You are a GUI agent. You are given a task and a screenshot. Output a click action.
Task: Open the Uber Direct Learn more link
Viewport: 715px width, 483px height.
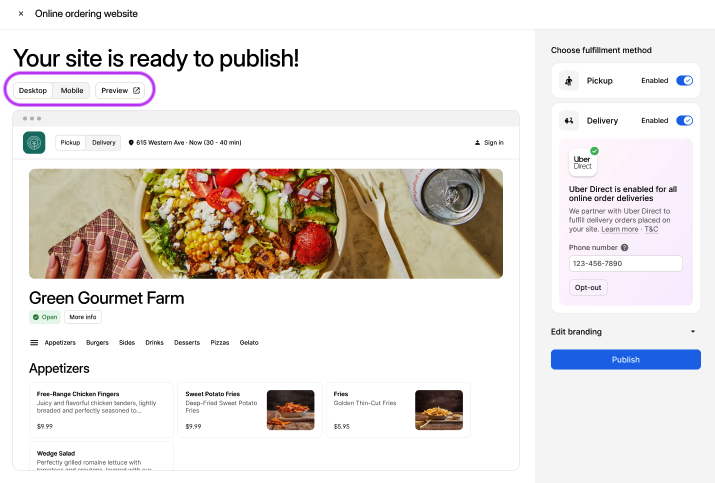[x=619, y=229]
